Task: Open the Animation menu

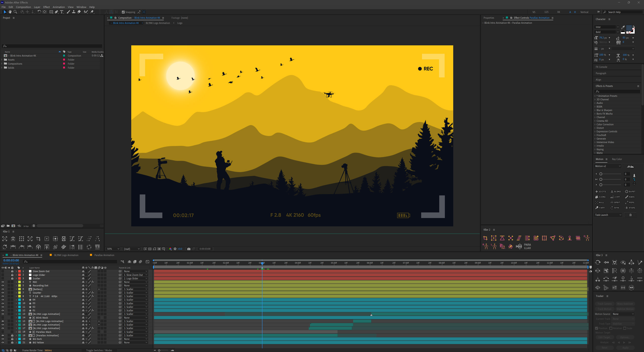Action: [x=58, y=7]
